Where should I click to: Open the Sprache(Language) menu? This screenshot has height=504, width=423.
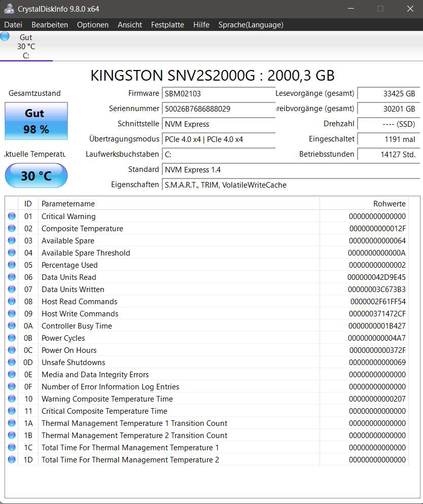click(251, 25)
